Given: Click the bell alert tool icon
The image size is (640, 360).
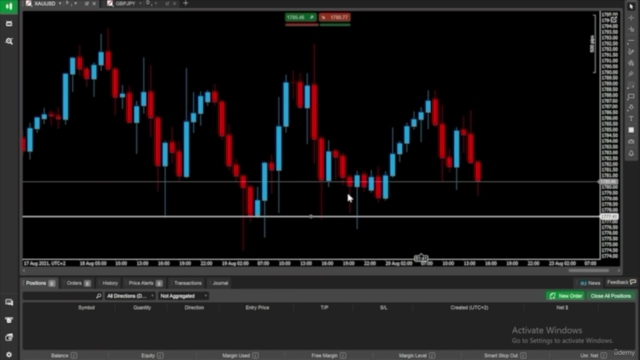Looking at the screenshot, I should coord(631,153).
